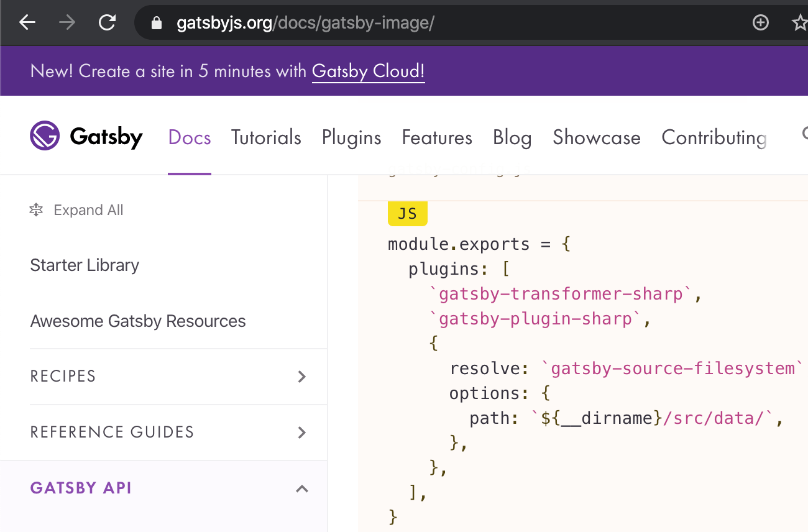Expand the RECIPES section chevron

[302, 377]
